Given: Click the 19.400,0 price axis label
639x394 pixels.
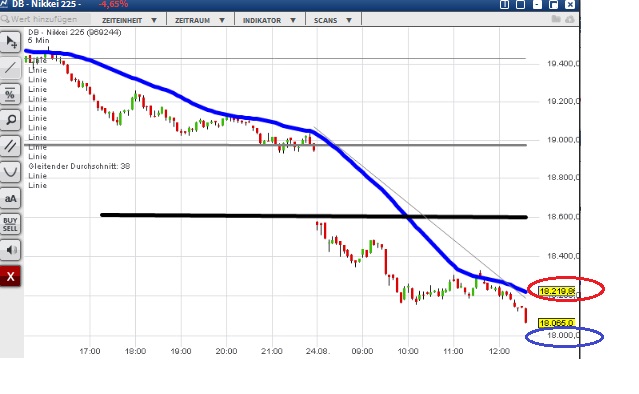Looking at the screenshot, I should click(563, 64).
